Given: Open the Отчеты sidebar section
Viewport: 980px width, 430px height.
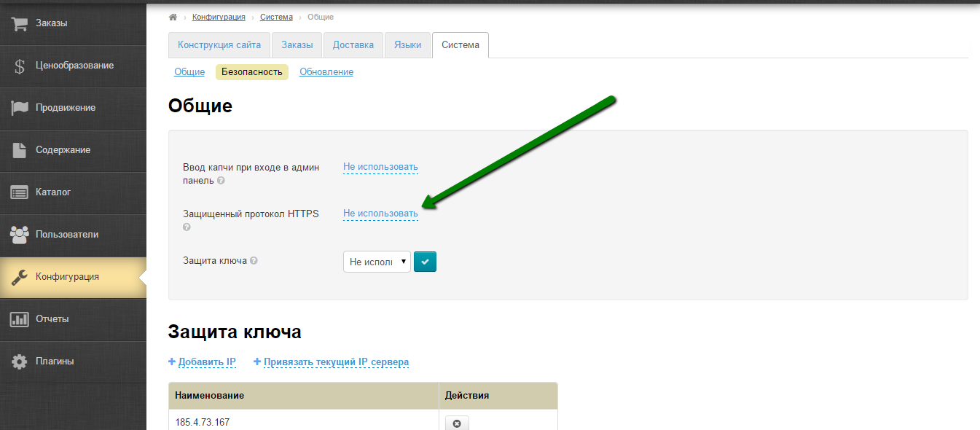Looking at the screenshot, I should click(73, 319).
